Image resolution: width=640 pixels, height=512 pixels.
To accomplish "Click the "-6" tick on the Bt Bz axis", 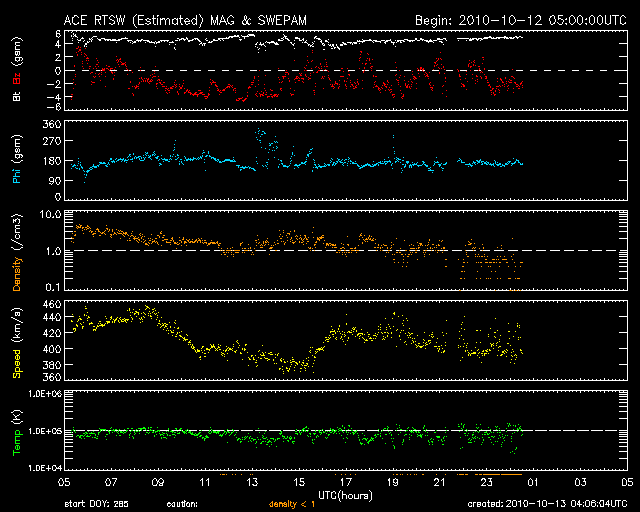I will 56,107.
